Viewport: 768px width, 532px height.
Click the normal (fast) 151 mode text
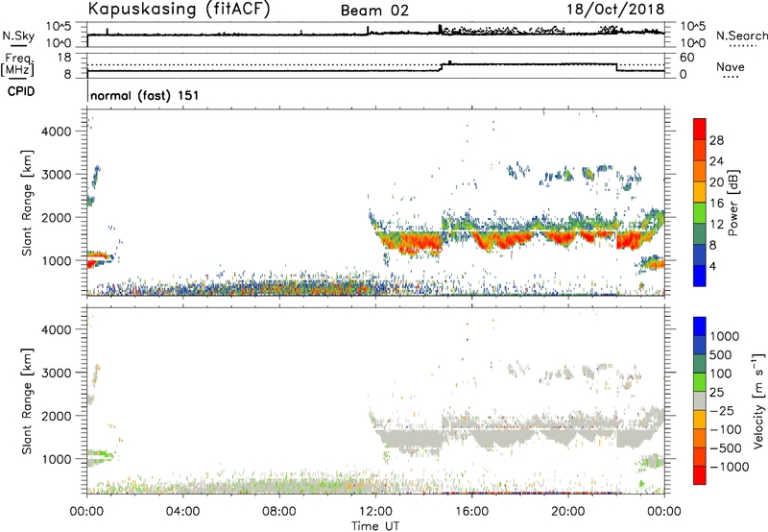point(145,95)
